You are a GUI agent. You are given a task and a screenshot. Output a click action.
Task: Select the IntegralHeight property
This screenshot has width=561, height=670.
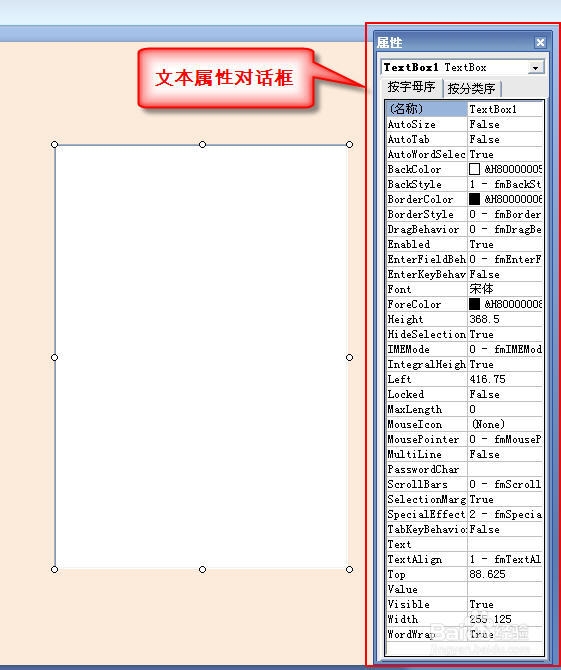[x=426, y=364]
